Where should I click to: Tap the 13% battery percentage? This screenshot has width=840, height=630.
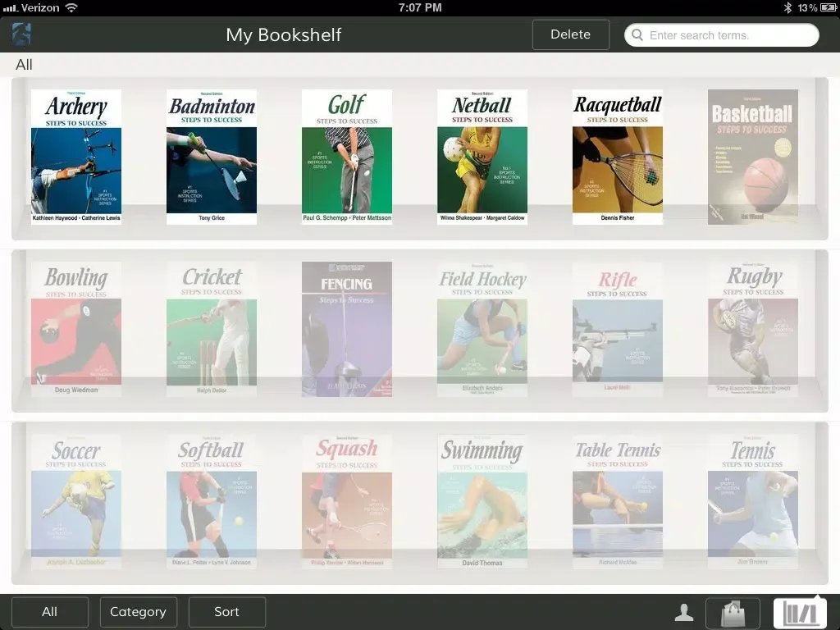point(807,8)
